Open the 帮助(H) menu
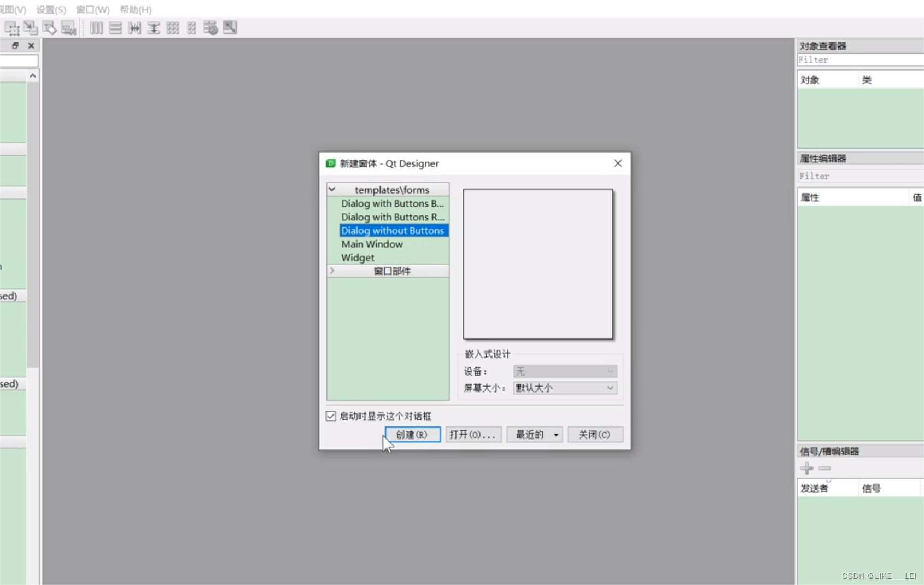The width and height of the screenshot is (924, 585). pos(136,10)
